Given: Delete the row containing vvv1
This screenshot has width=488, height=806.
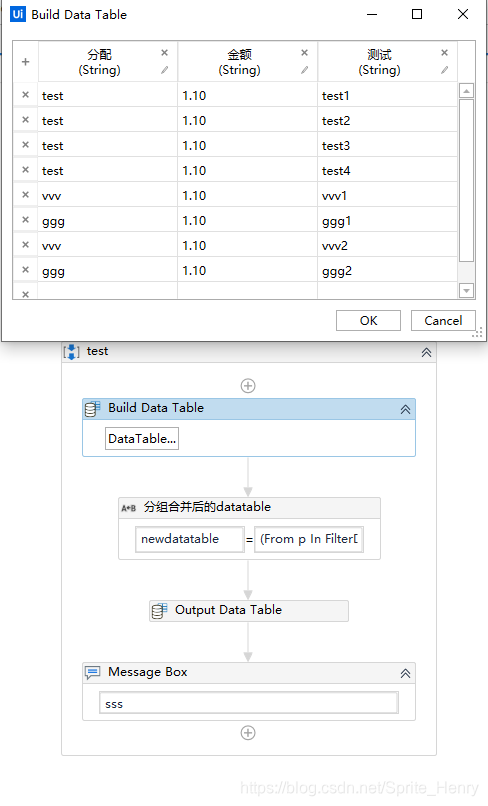Looking at the screenshot, I should pyautogui.click(x=25, y=195).
